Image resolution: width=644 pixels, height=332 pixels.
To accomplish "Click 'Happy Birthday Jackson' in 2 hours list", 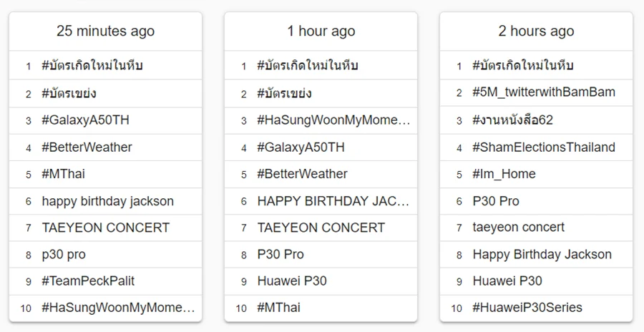I will [x=542, y=255].
